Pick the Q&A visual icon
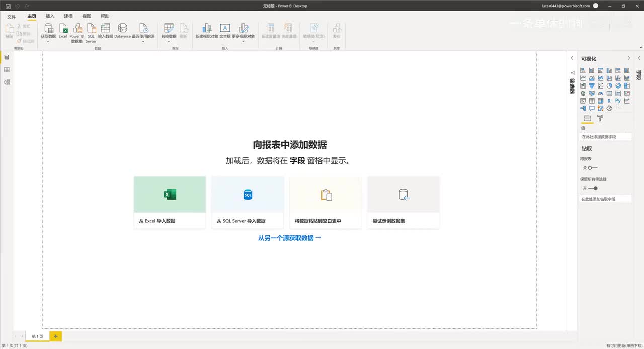Image resolution: width=644 pixels, height=349 pixels. [592, 108]
